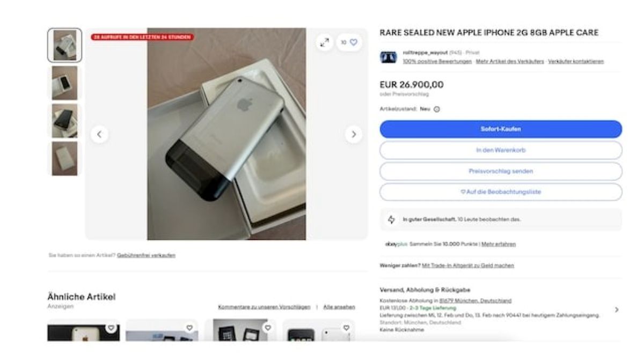
Task: Tap the heart on the fourth similar item
Action: (x=346, y=328)
